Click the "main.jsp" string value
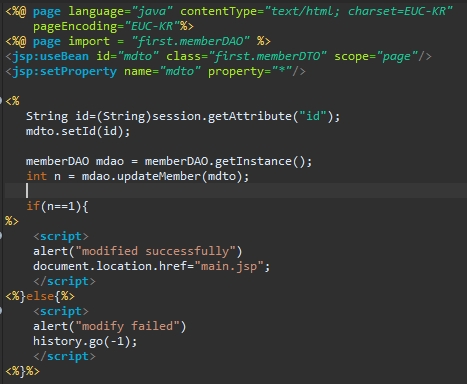 229,266
